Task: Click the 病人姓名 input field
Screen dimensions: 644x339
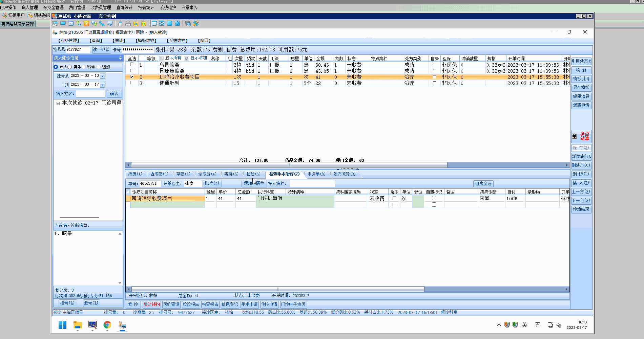Action: tap(90, 93)
